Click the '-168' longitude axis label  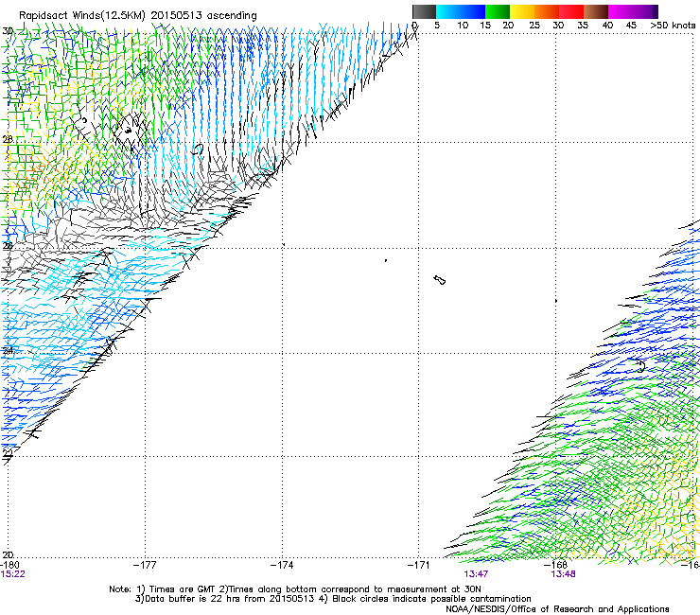point(556,565)
